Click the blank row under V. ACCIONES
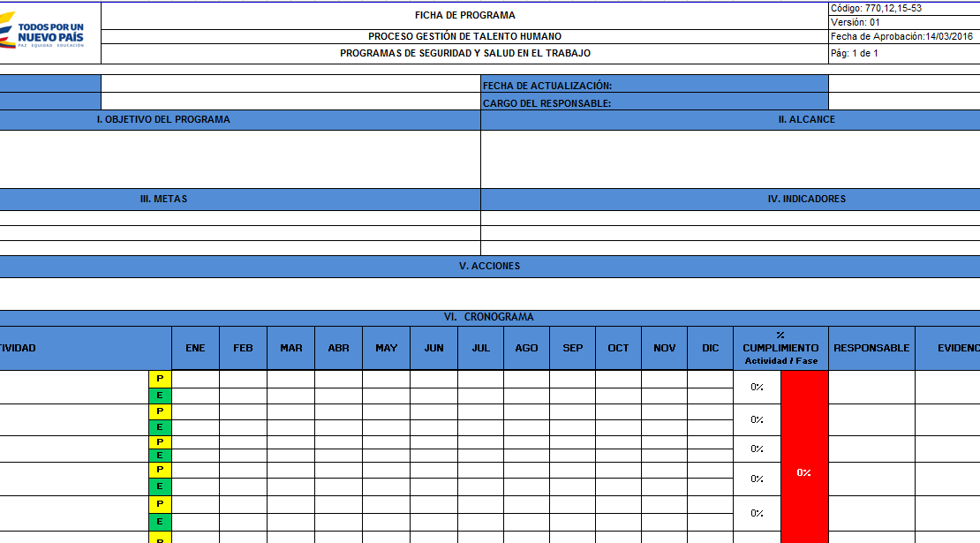This screenshot has height=543, width=980. 490,294
